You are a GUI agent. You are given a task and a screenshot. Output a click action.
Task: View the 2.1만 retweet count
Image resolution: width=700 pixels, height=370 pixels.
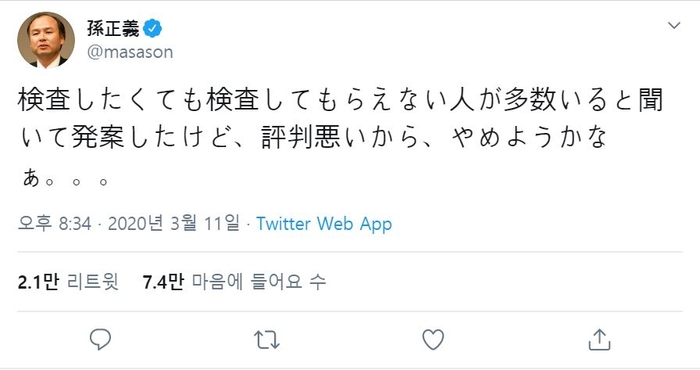coord(38,282)
